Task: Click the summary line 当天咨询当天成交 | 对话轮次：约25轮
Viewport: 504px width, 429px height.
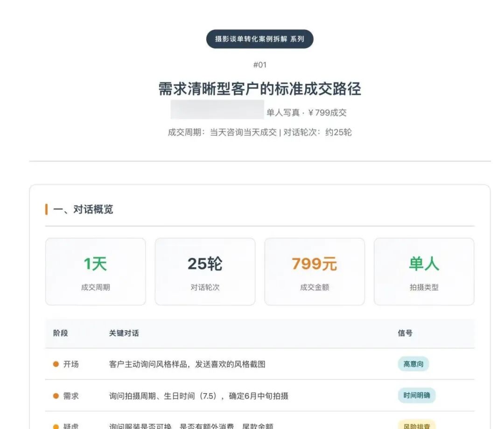Action: click(x=281, y=132)
